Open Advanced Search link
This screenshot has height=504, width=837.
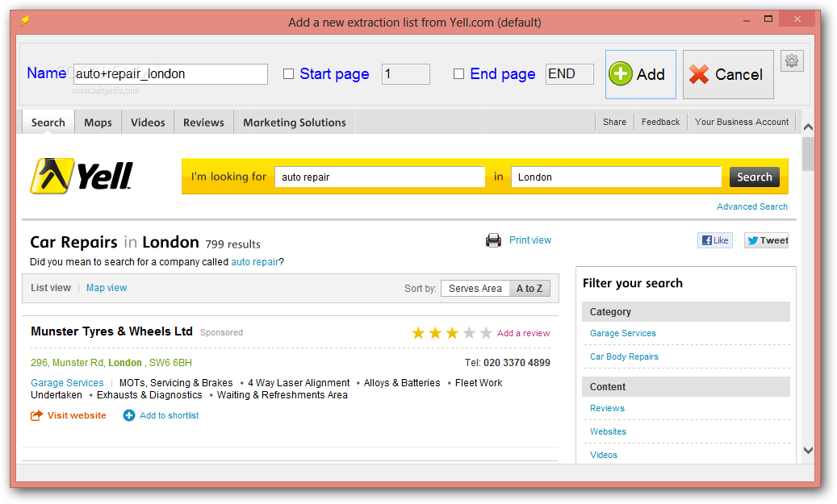pos(751,206)
